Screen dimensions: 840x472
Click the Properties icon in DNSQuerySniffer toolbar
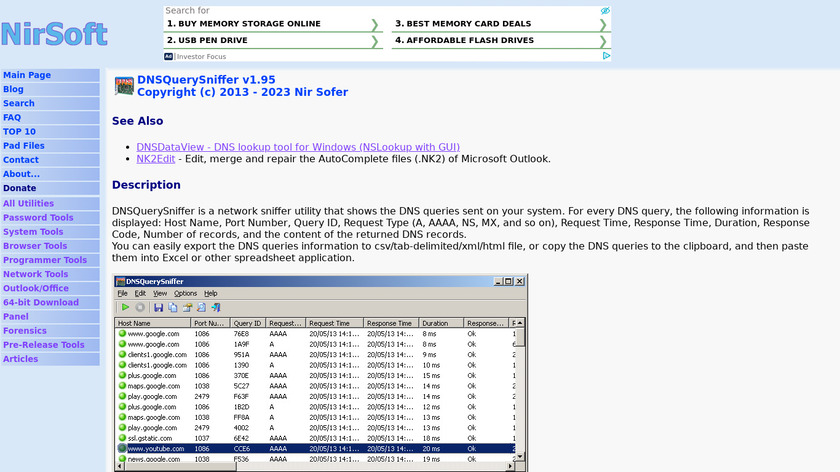tap(186, 307)
